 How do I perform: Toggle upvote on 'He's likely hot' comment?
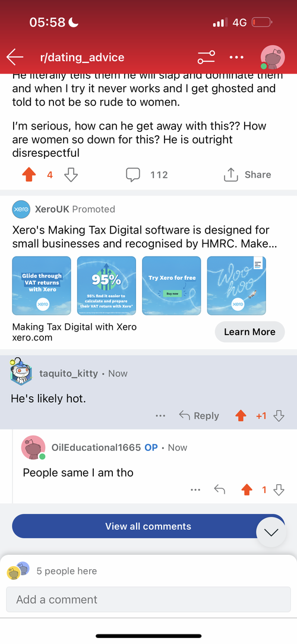pos(241,416)
